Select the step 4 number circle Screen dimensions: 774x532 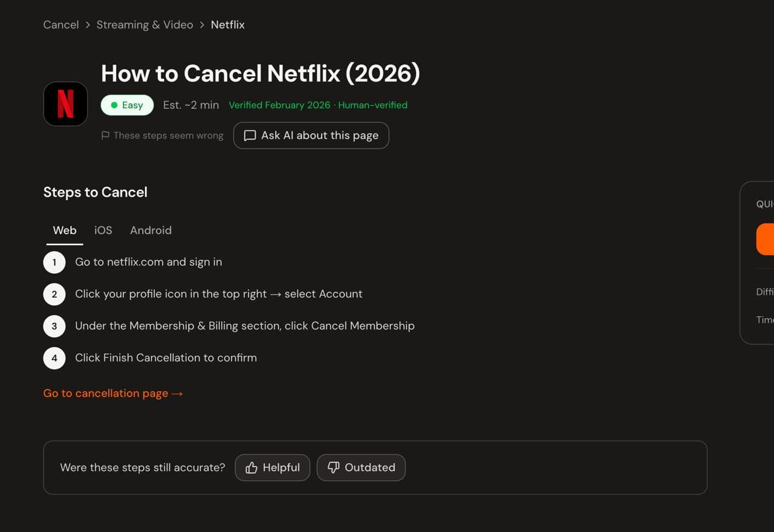pyautogui.click(x=54, y=358)
